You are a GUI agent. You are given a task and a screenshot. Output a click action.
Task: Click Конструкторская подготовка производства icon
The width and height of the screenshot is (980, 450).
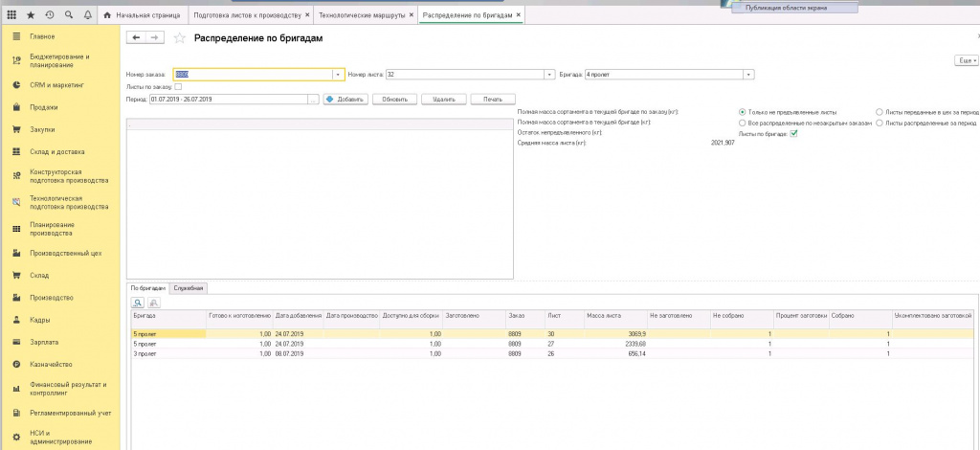[x=17, y=176]
